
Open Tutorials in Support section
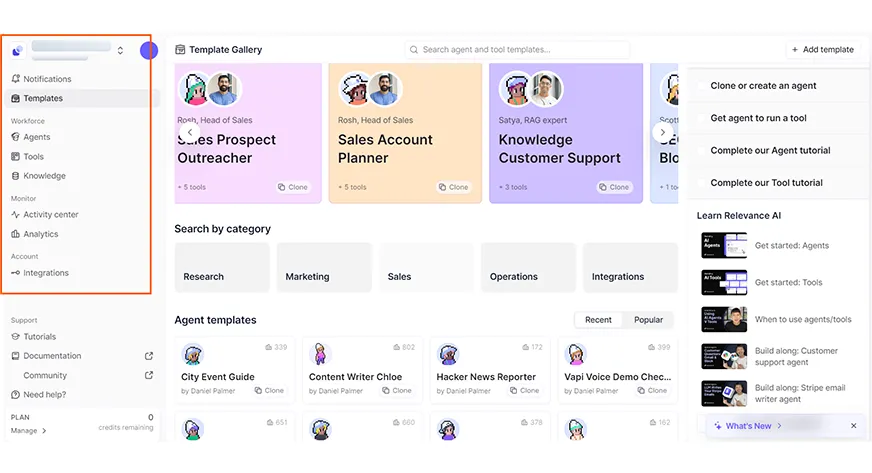[39, 337]
